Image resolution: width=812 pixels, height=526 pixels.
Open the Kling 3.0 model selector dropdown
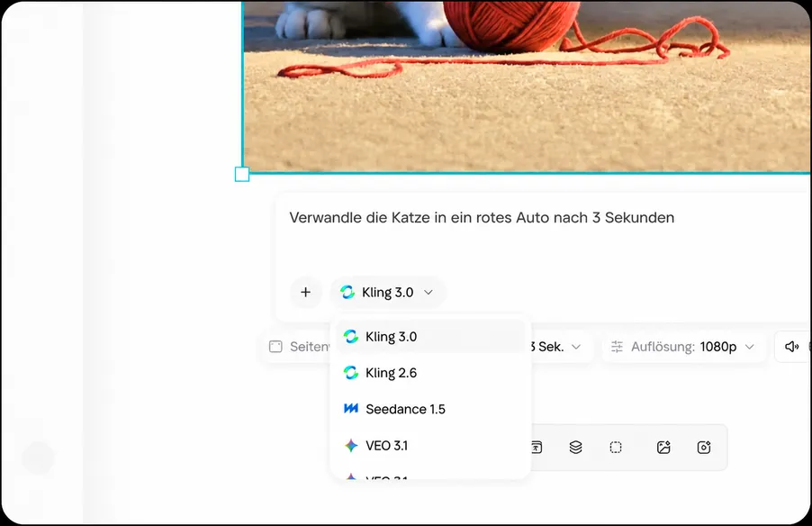coord(387,293)
